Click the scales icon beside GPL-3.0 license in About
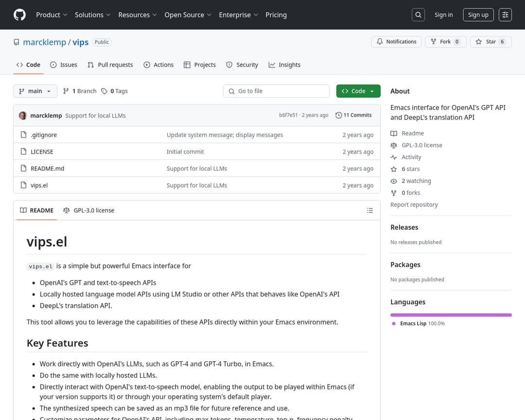Viewport: 525px width, 420px height. click(x=394, y=145)
